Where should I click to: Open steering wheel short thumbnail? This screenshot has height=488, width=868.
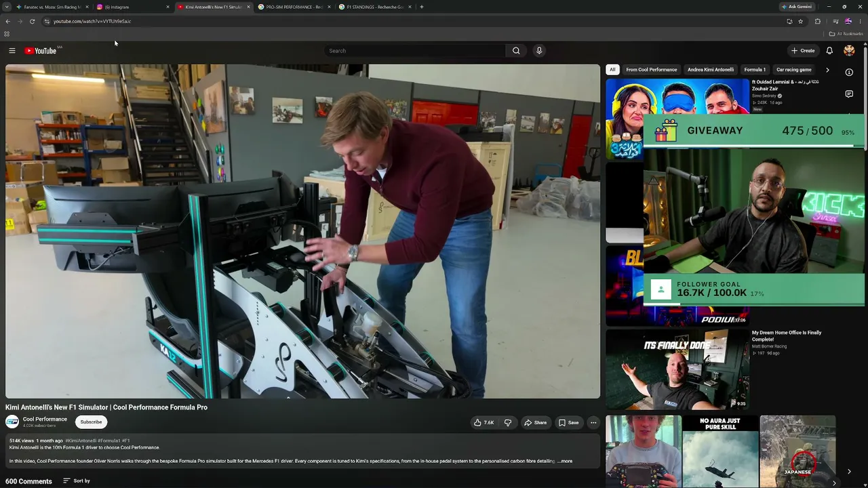[644, 452]
